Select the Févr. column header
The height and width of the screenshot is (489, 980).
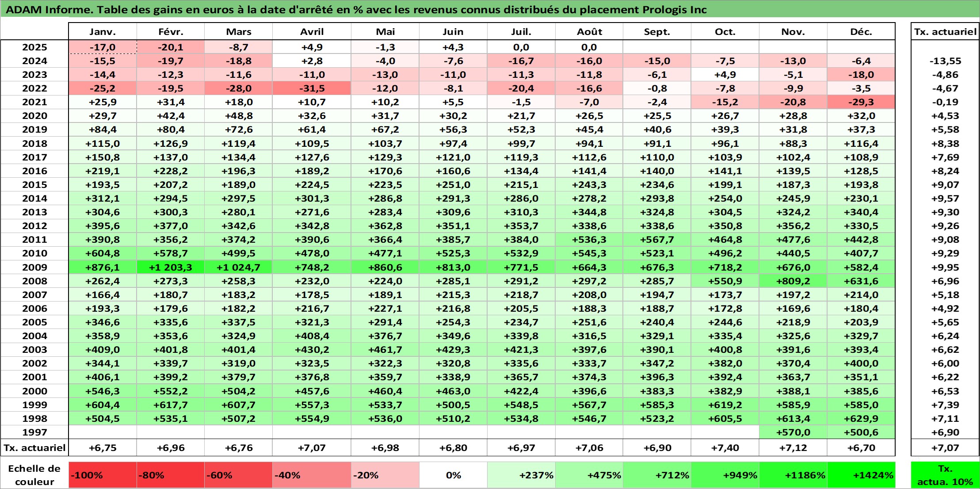coord(171,32)
